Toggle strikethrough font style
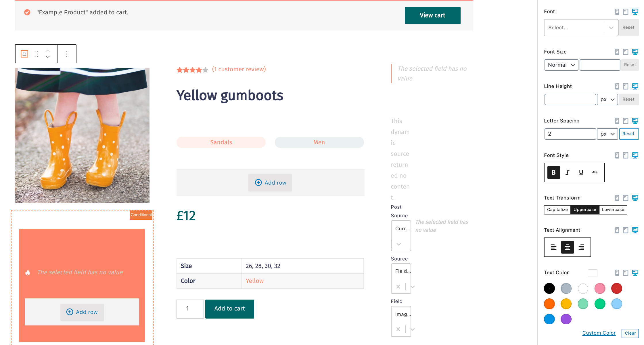Viewport: 644px width, 345px height. 595,172
